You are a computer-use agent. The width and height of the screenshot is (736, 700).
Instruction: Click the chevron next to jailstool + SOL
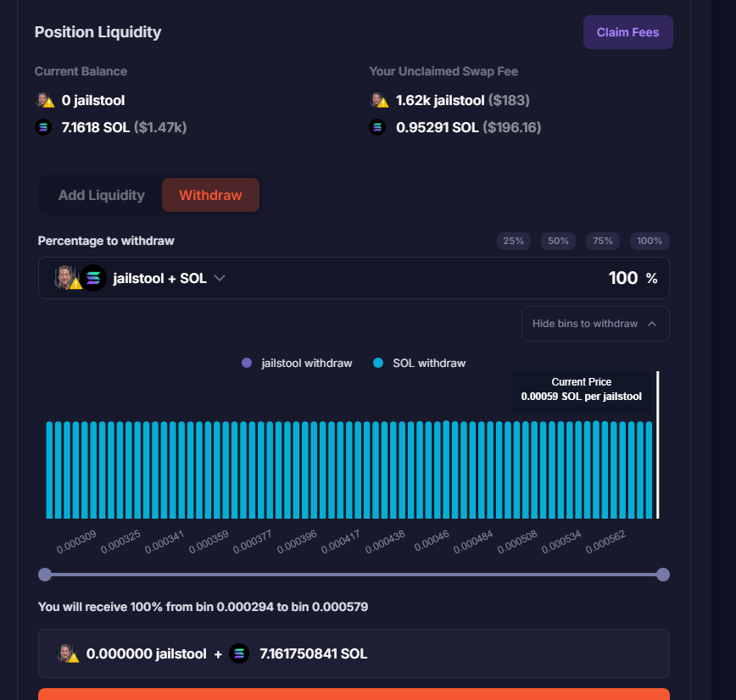[220, 278]
